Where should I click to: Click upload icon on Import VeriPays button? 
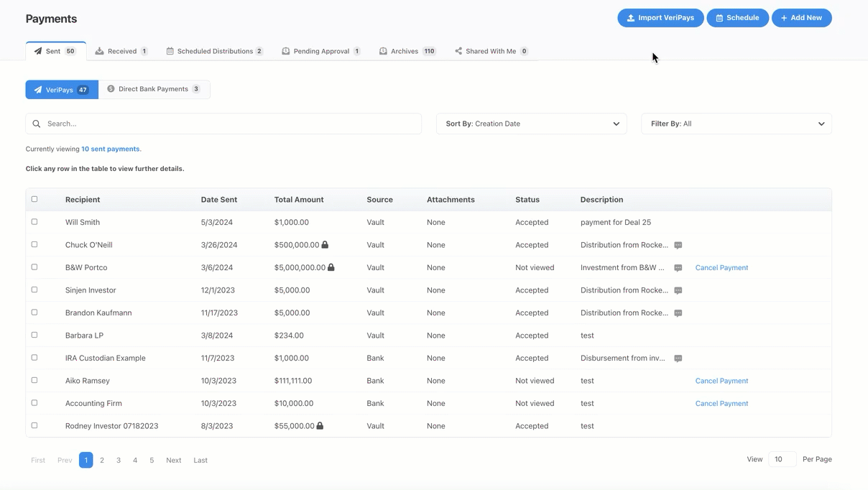coord(631,18)
